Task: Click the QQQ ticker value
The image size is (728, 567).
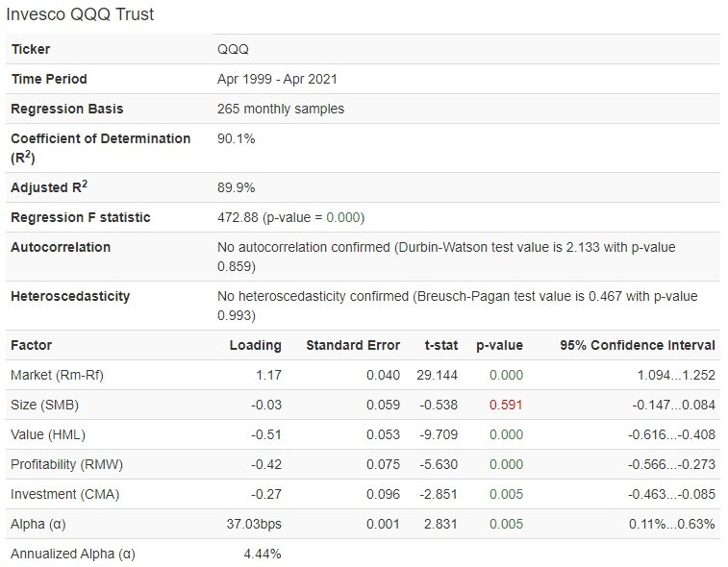Action: pyautogui.click(x=234, y=49)
